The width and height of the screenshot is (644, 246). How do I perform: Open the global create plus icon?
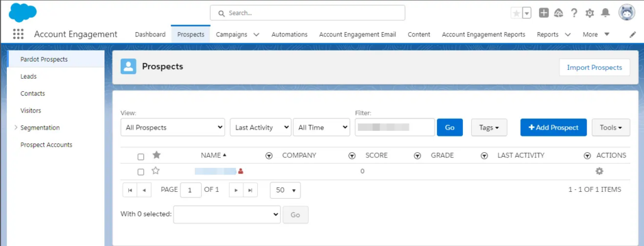[544, 13]
